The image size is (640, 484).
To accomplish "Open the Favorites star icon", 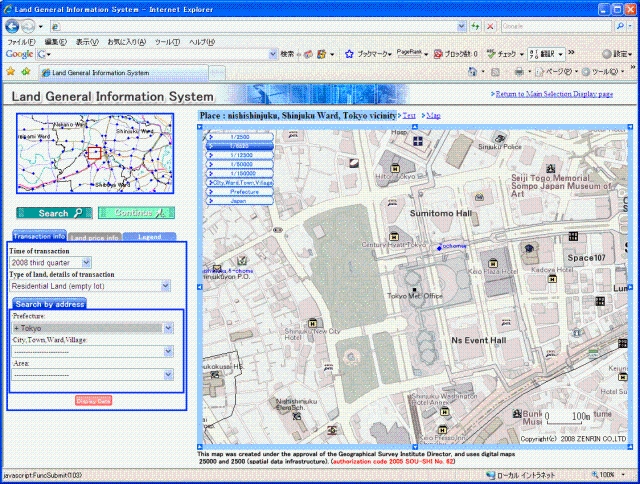I will (10, 73).
